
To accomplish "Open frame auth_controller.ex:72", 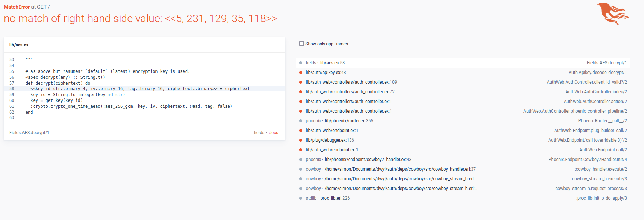I will (x=463, y=92).
